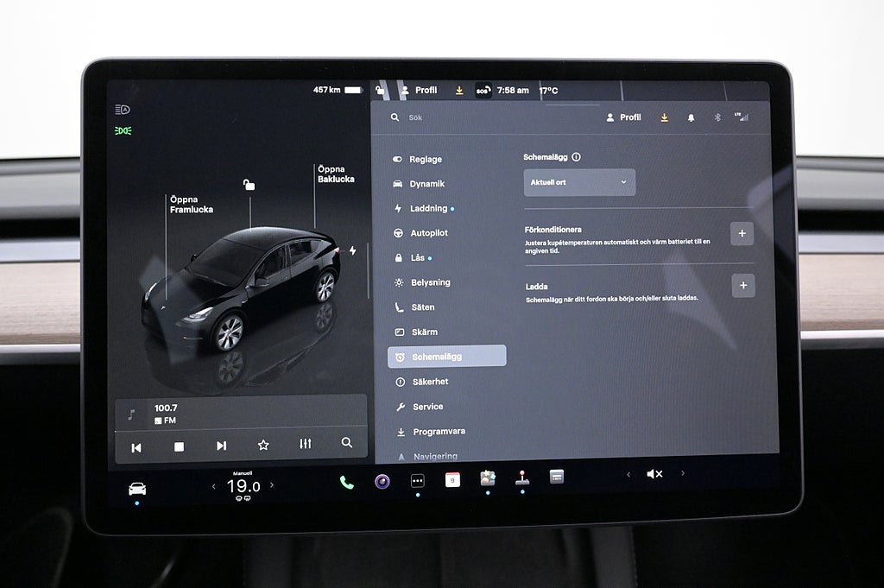Skip to next radio station
The width and height of the screenshot is (884, 588).
221,446
